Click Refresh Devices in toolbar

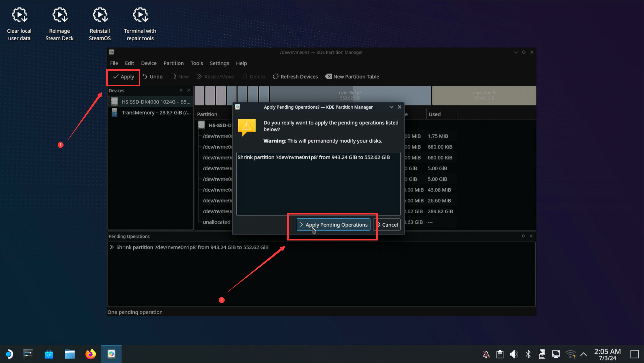[295, 77]
